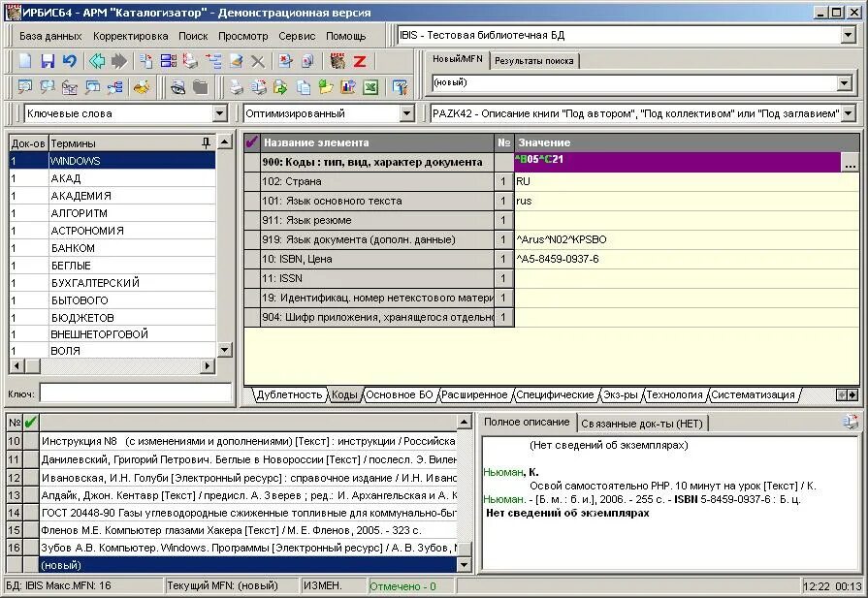The width and height of the screenshot is (868, 598).
Task: Open the (новый) MFN dropdown
Action: tap(844, 83)
